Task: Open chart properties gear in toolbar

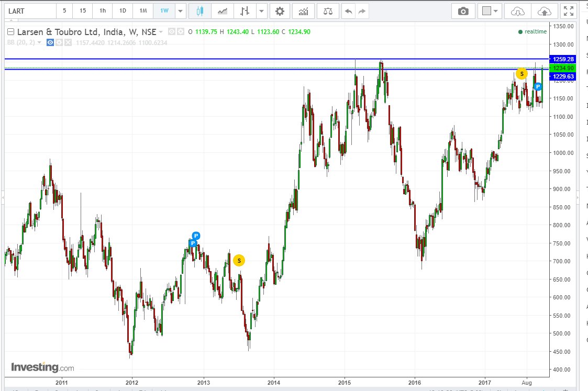Action: (280, 11)
